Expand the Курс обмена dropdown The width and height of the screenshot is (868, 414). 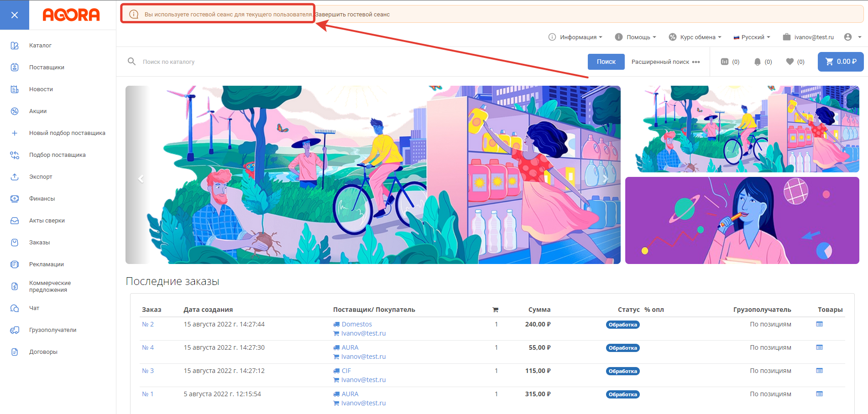click(695, 37)
